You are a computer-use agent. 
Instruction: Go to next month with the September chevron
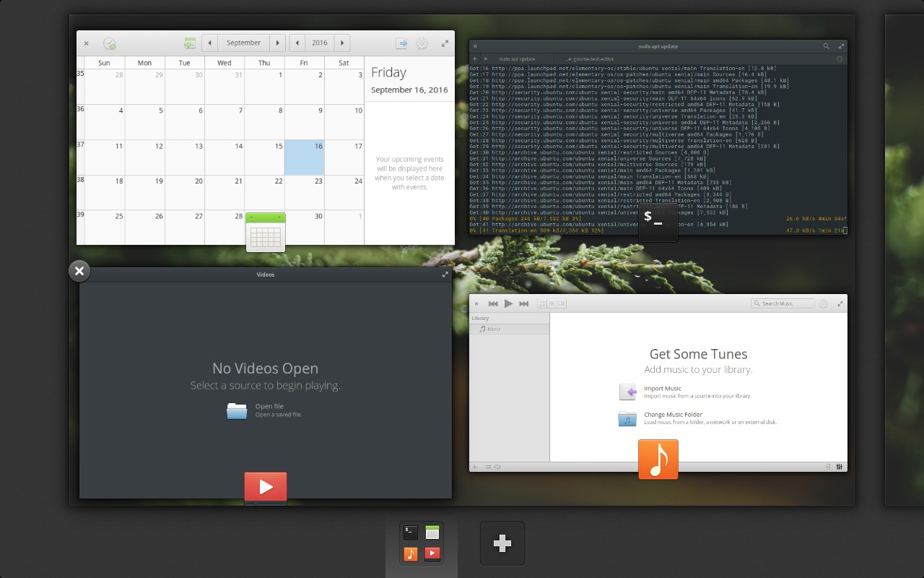pos(278,43)
